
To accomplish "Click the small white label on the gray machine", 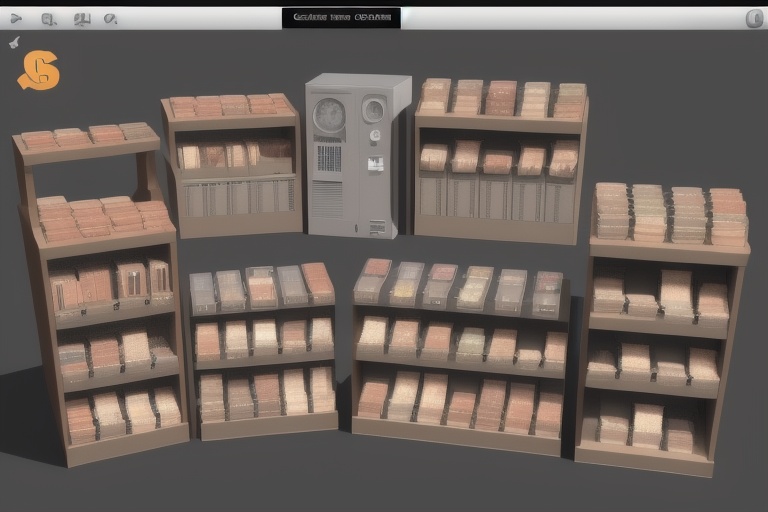I will click(375, 164).
